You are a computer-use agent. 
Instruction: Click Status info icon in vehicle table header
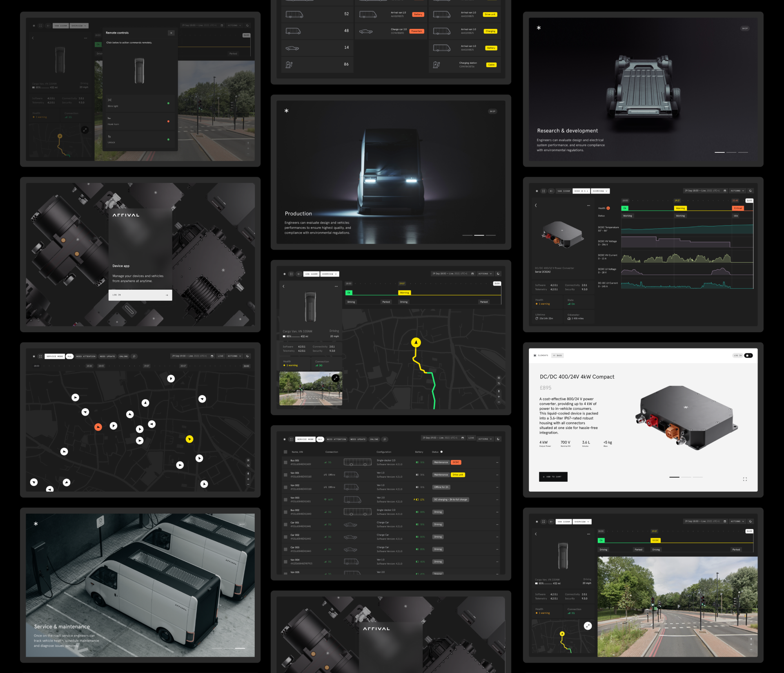tap(441, 452)
